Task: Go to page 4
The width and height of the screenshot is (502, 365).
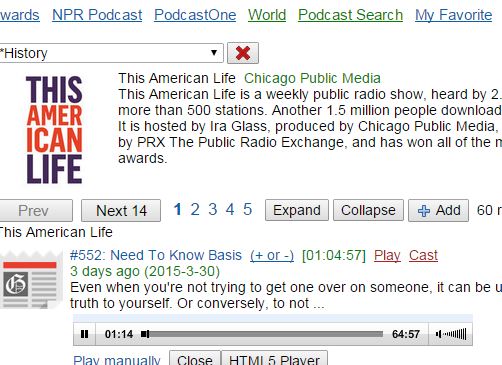Action: point(230,210)
